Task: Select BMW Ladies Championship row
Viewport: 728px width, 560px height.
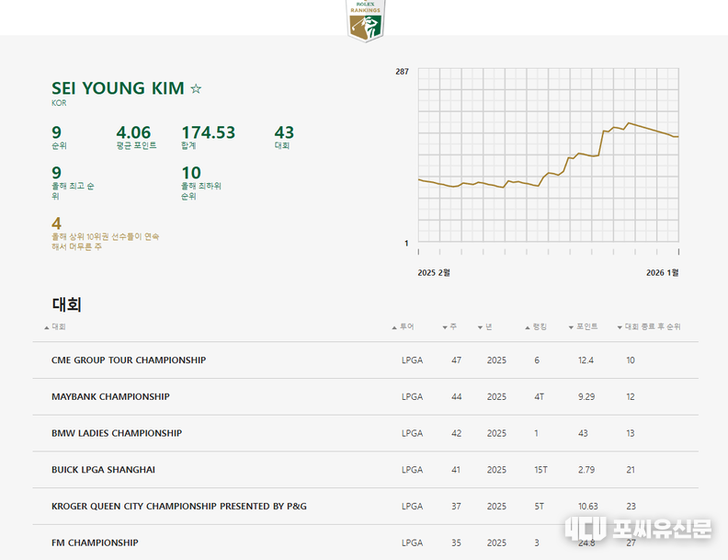Action: point(117,433)
